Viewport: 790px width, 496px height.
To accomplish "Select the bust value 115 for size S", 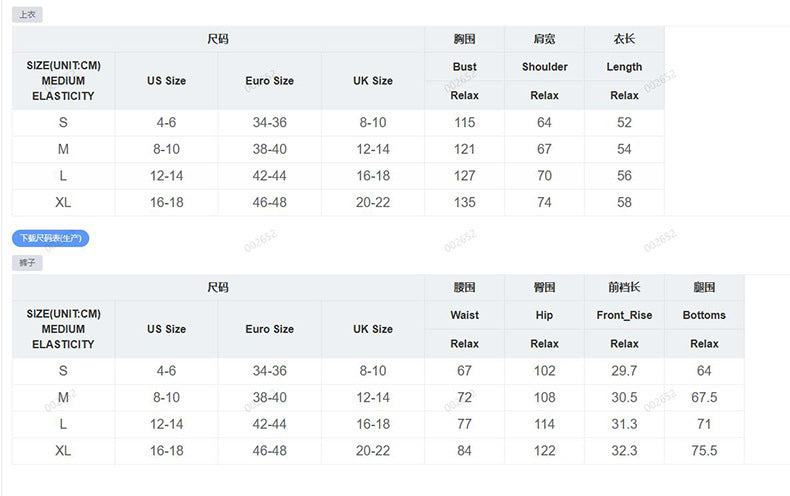I will tap(464, 122).
